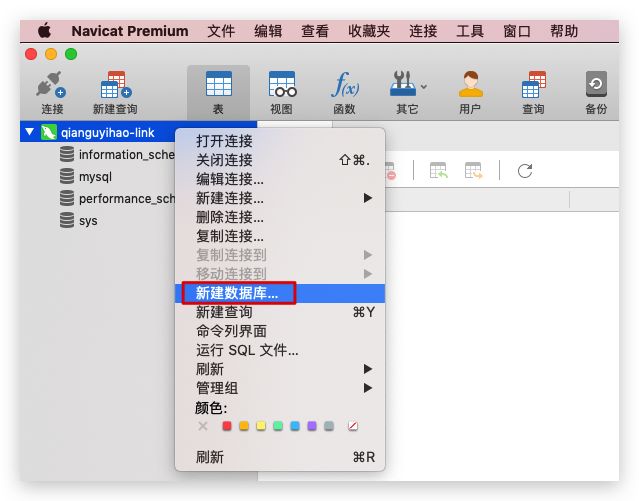Image resolution: width=639 pixels, height=501 pixels.
Task: Open the Function (函数) f(x) icon
Action: [x=345, y=84]
